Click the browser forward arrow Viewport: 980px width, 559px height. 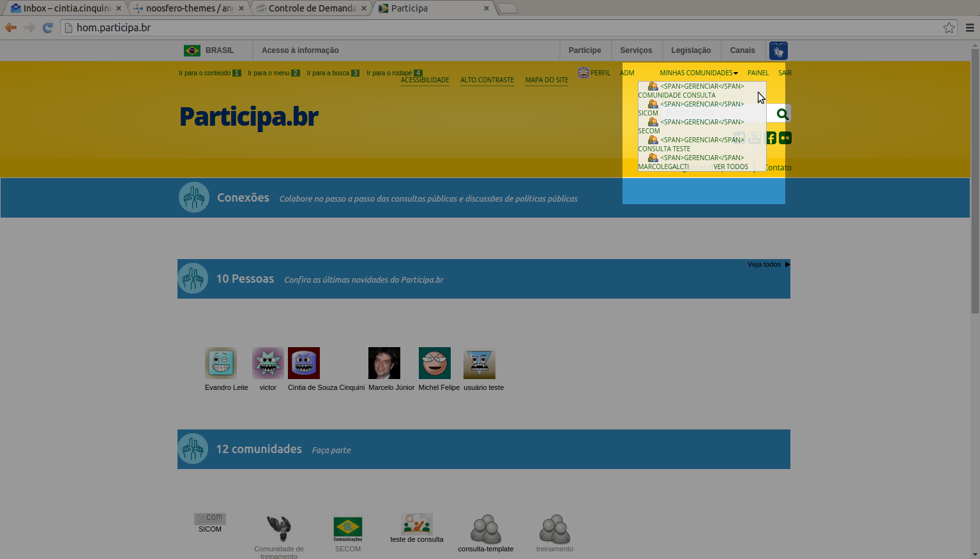[29, 27]
